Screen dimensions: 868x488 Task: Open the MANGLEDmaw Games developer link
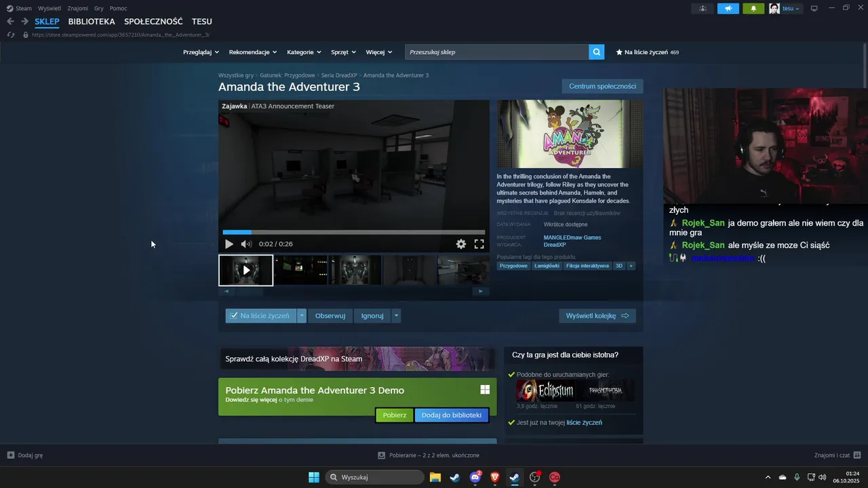coord(572,237)
